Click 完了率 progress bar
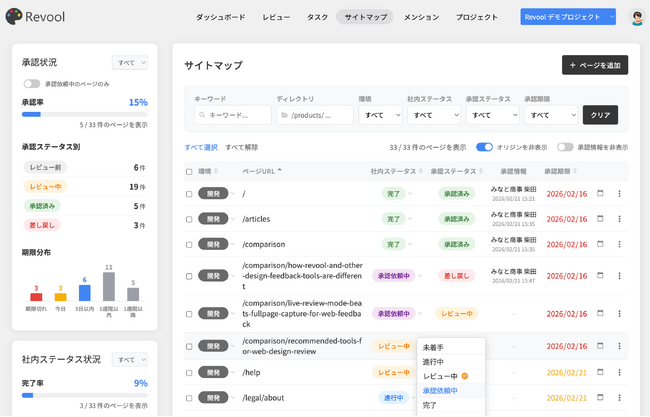Viewport: 650px width, 417px height. coord(85,395)
